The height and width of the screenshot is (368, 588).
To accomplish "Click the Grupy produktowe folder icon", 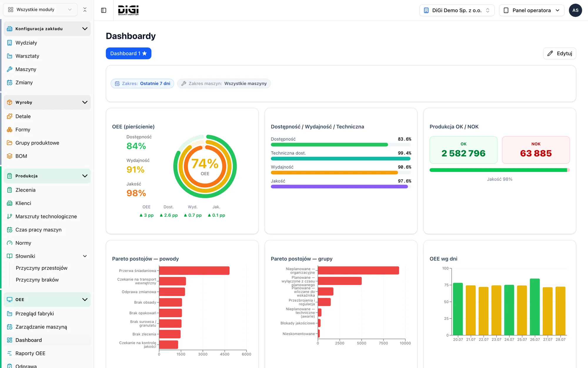I will (10, 143).
